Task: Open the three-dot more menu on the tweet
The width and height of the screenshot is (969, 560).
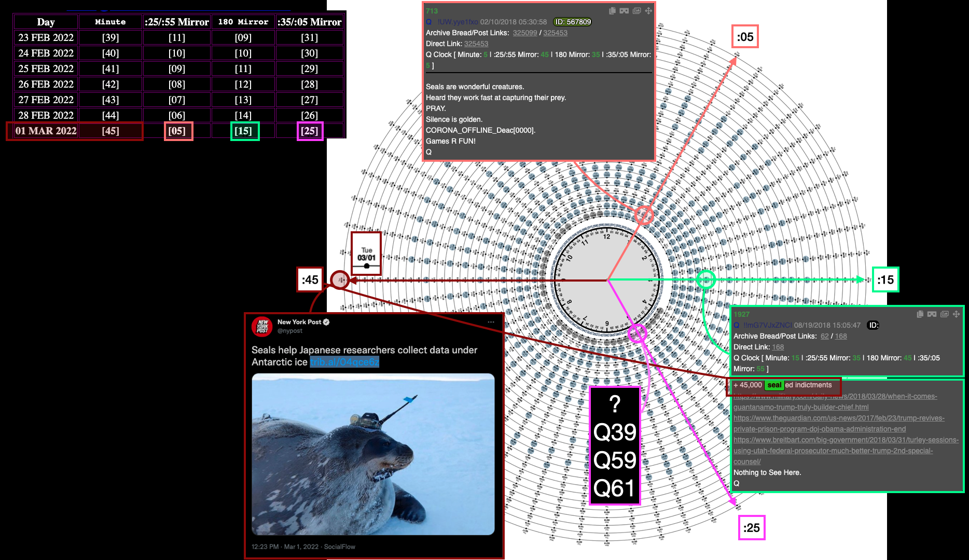Action: pos(491,322)
